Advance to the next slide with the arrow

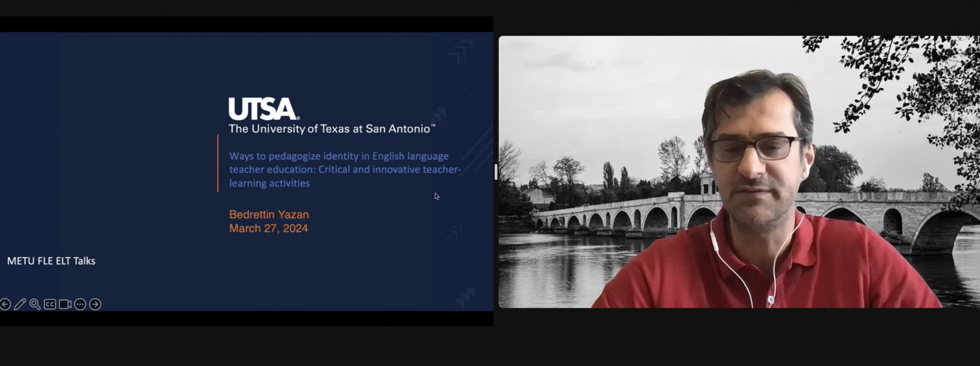pyautogui.click(x=95, y=305)
